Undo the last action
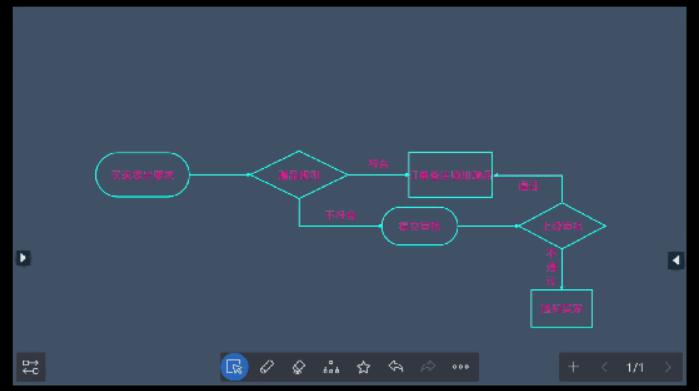Screen dimensions: 699x391 click(x=396, y=367)
